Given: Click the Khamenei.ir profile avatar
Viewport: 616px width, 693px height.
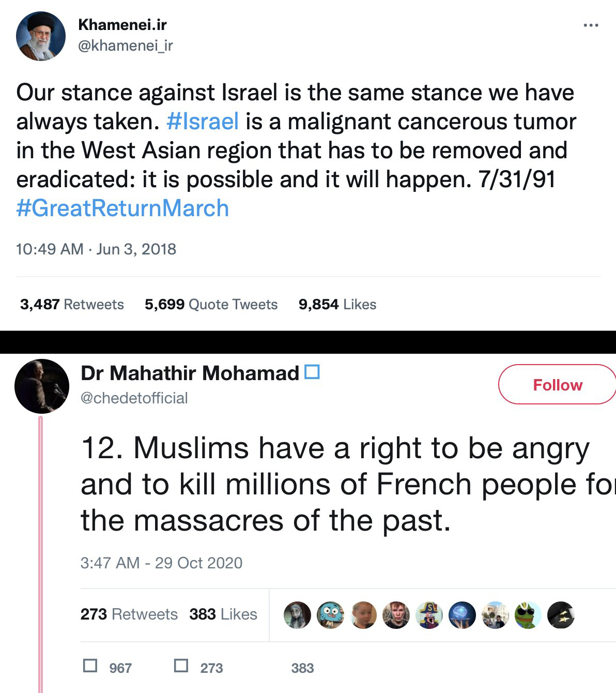Looking at the screenshot, I should tap(41, 36).
